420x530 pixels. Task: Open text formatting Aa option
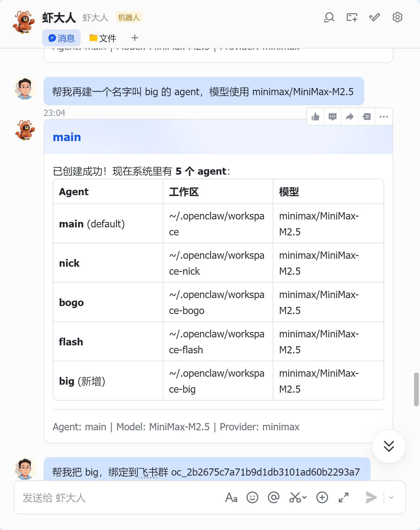pyautogui.click(x=231, y=498)
